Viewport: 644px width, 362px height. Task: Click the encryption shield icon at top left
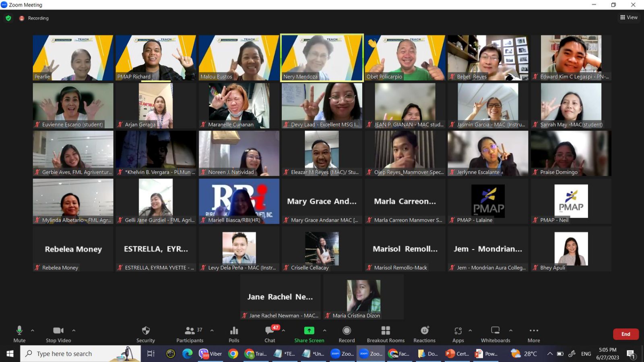(8, 18)
